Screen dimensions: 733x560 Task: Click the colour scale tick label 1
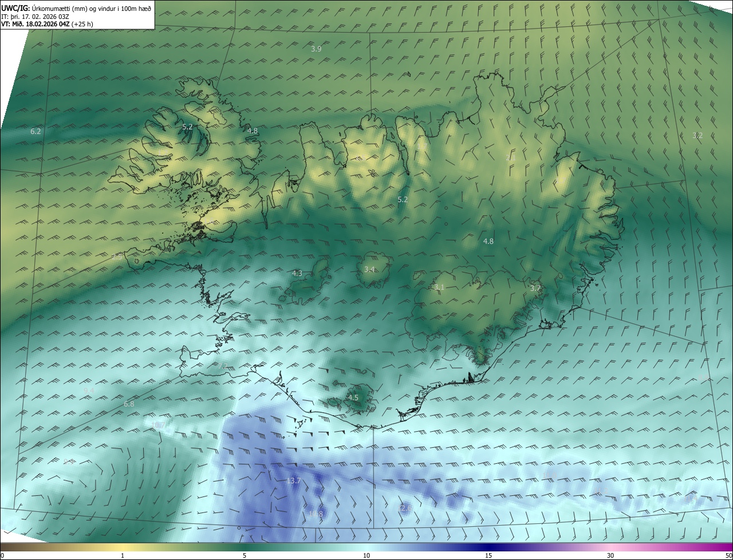[123, 555]
